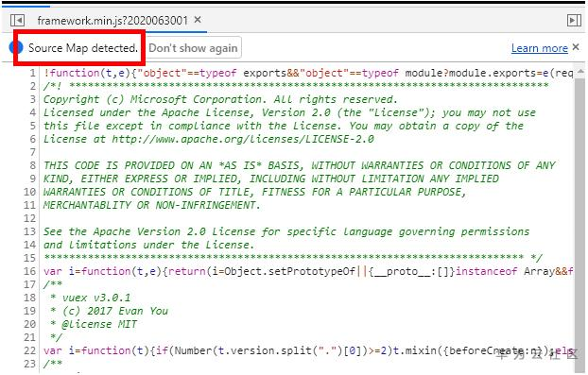Screen dimensions: 588x375
Task: Click the '(c) 2017 Evan You' line
Action: [109, 311]
